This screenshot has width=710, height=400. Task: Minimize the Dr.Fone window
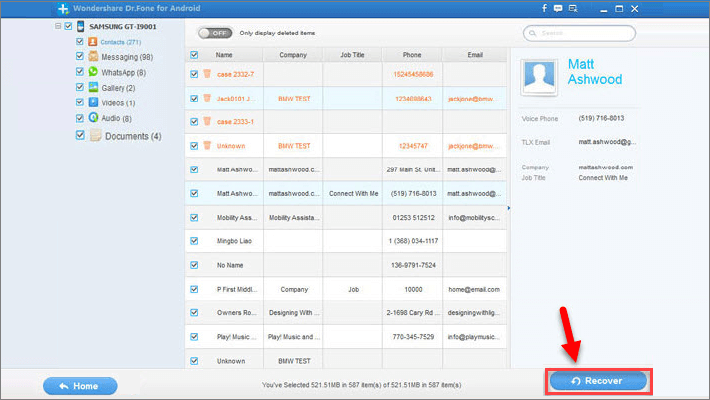click(603, 9)
